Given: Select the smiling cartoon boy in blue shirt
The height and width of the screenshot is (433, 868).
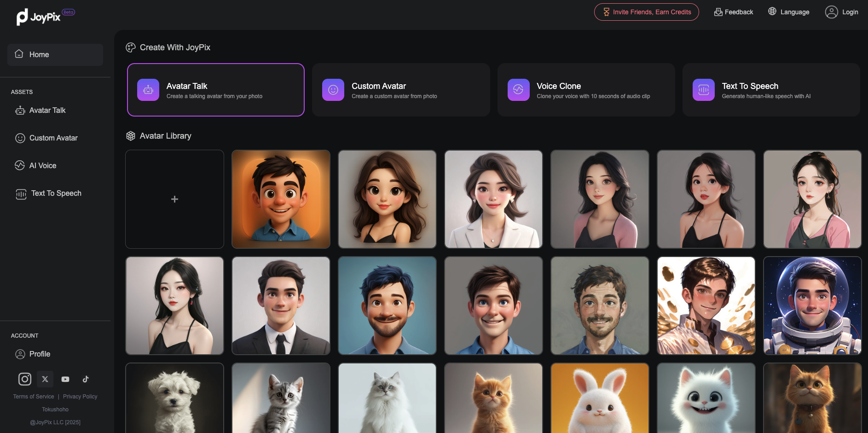Looking at the screenshot, I should [493, 306].
